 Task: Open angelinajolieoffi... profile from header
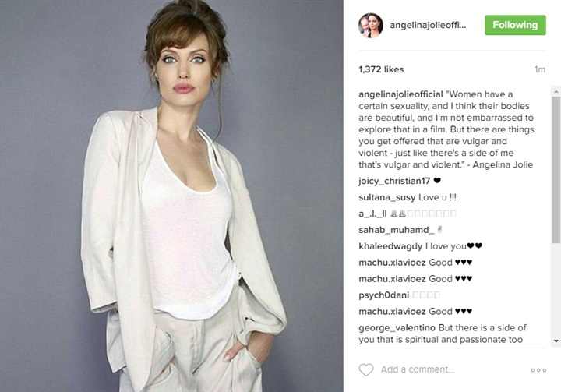pyautogui.click(x=428, y=26)
